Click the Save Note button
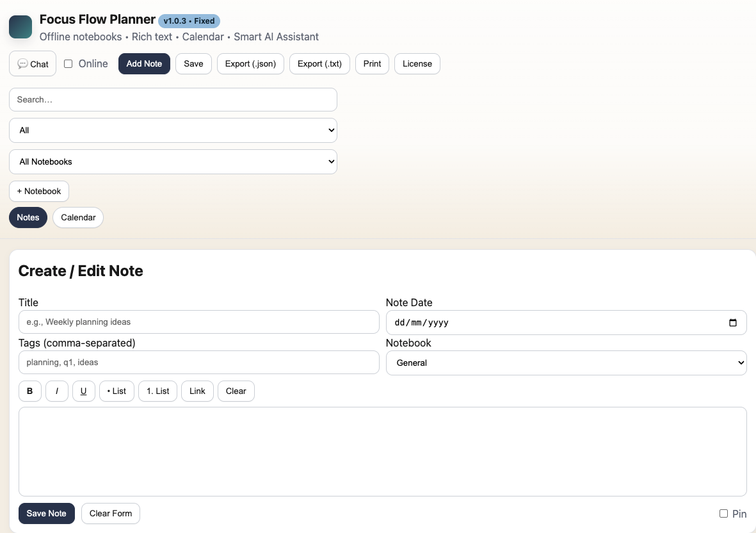This screenshot has height=533, width=756. tap(46, 513)
